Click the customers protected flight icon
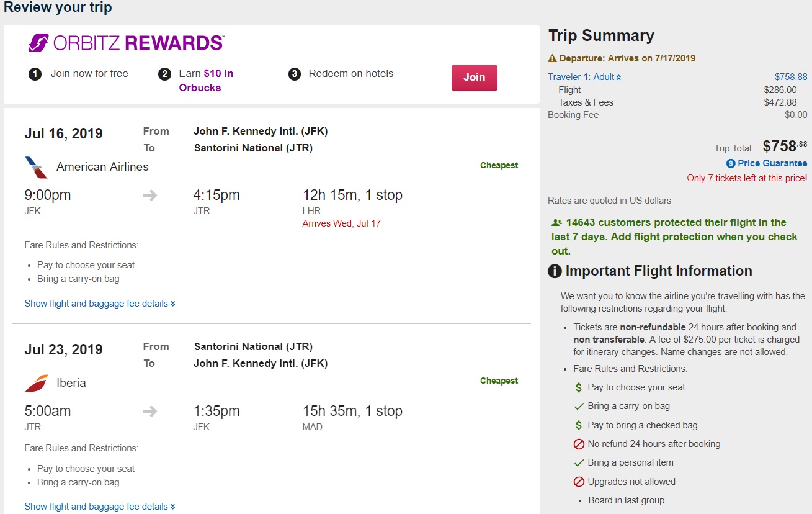Image resolution: width=812 pixels, height=514 pixels. pyautogui.click(x=556, y=223)
